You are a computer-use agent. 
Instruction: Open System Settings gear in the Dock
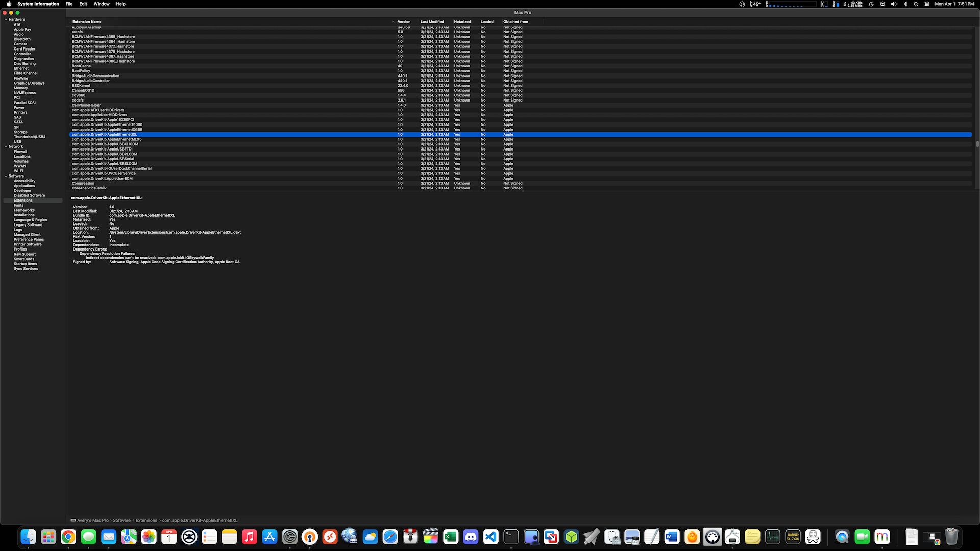[x=290, y=537]
